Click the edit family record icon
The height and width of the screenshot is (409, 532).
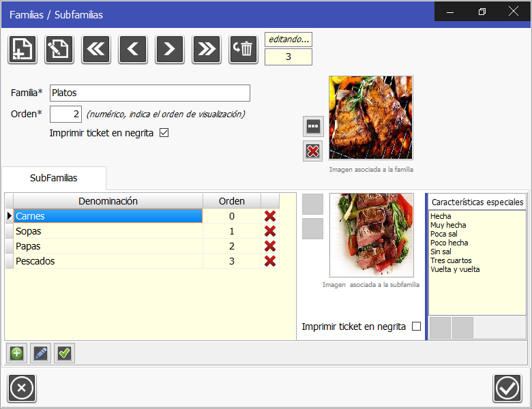(59, 49)
